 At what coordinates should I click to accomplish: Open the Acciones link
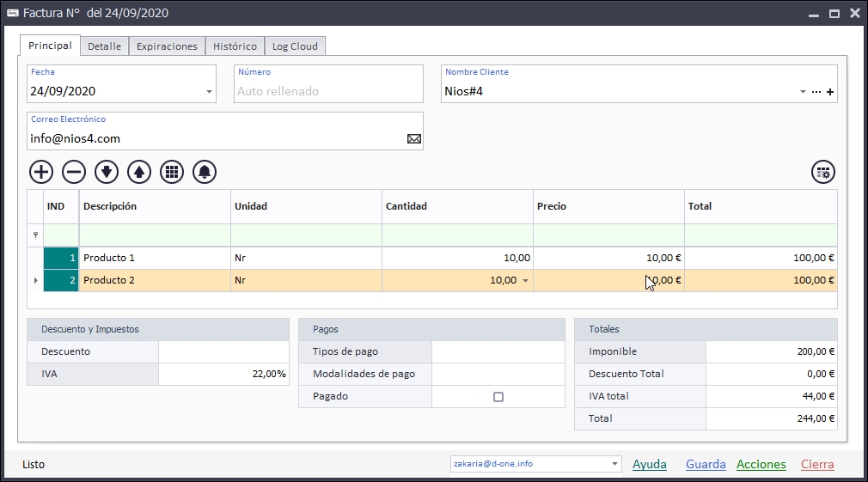[x=761, y=464]
